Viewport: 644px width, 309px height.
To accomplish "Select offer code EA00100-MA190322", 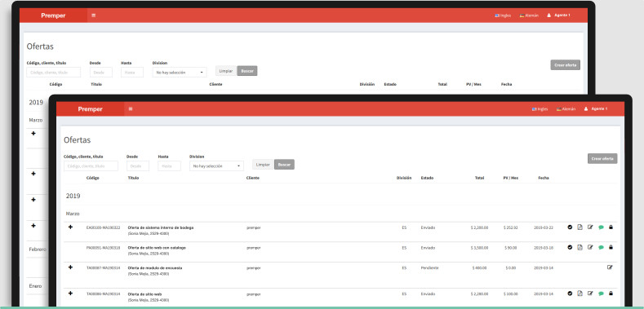I will [103, 227].
